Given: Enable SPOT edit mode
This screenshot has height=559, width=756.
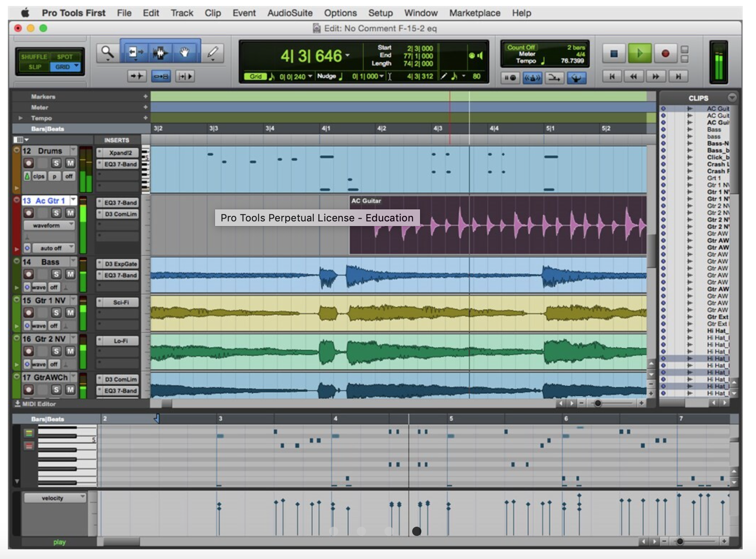Looking at the screenshot, I should (x=65, y=57).
